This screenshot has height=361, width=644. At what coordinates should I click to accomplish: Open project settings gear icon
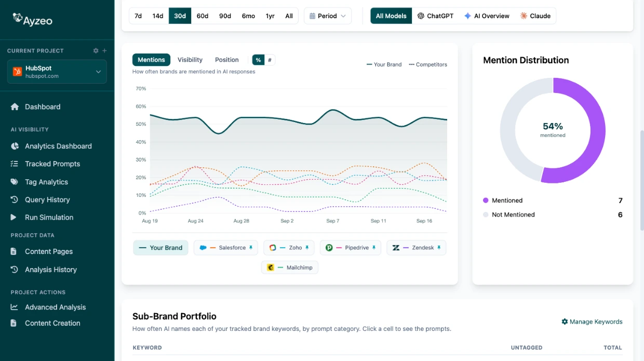click(96, 51)
